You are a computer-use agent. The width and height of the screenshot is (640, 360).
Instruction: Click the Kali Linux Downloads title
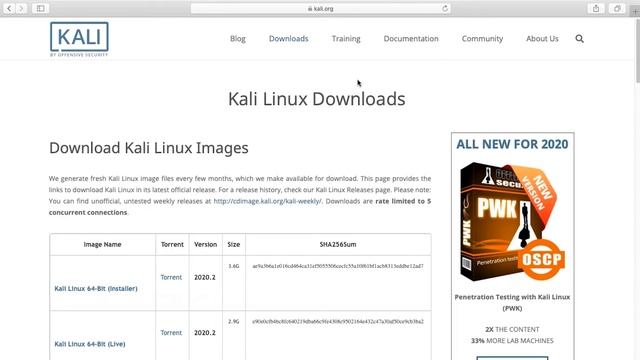(317, 99)
